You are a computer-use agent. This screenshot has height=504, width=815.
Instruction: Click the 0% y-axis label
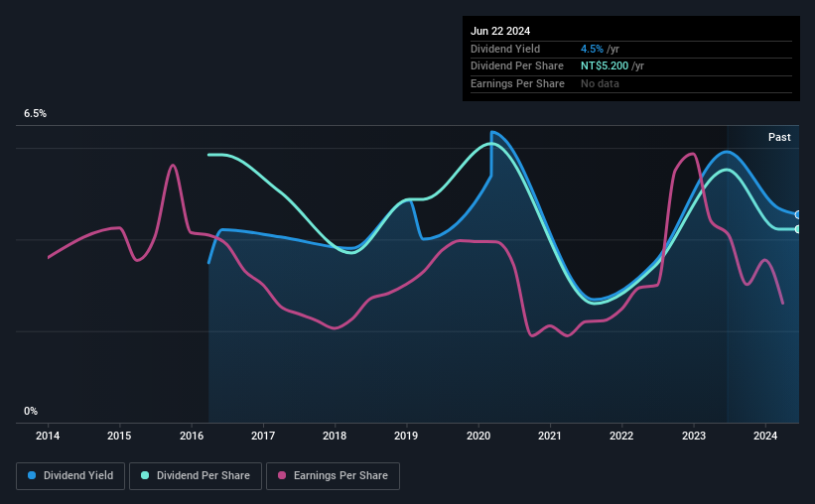[x=31, y=411]
